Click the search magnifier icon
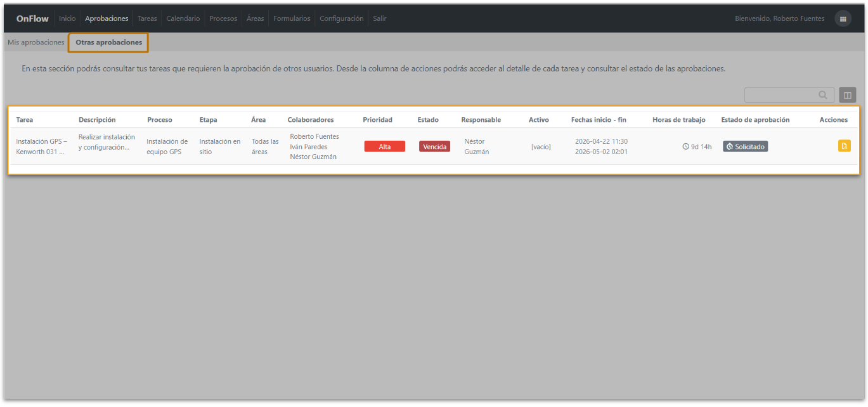This screenshot has width=868, height=407. (823, 95)
